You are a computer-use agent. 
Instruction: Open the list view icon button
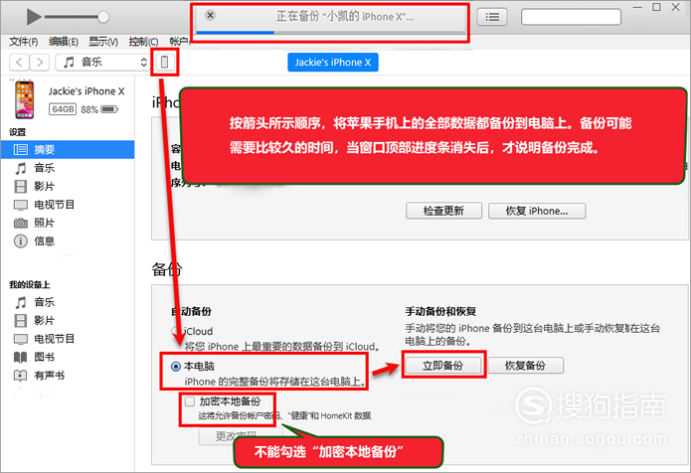pyautogui.click(x=492, y=17)
